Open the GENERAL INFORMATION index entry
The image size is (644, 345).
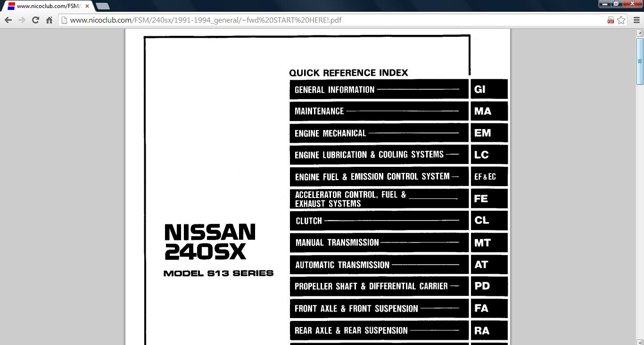pos(379,89)
